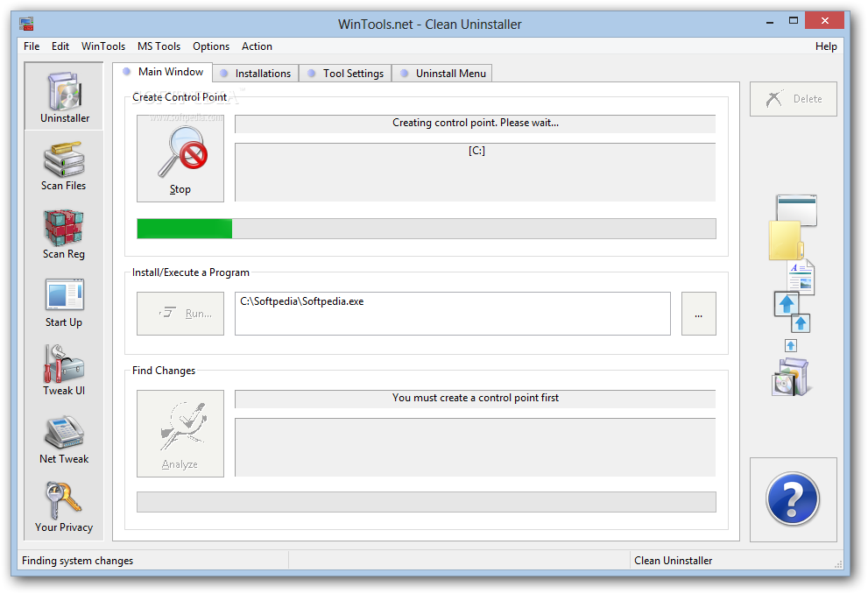This screenshot has width=868, height=594.
Task: Click the blue question mark help icon
Action: click(x=793, y=499)
